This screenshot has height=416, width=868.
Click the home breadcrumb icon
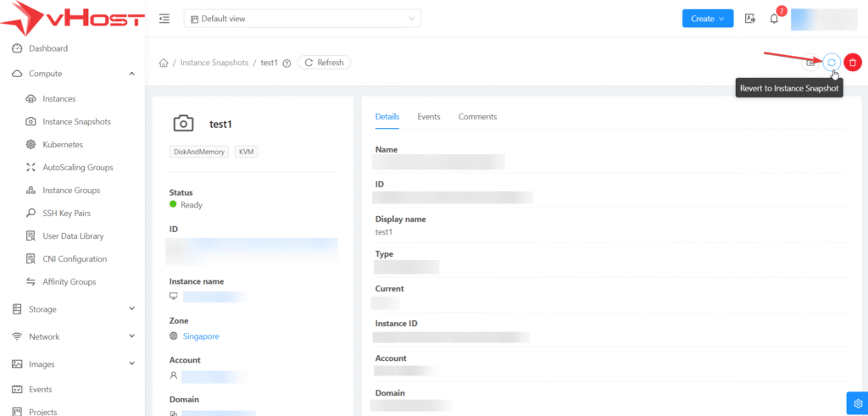163,63
